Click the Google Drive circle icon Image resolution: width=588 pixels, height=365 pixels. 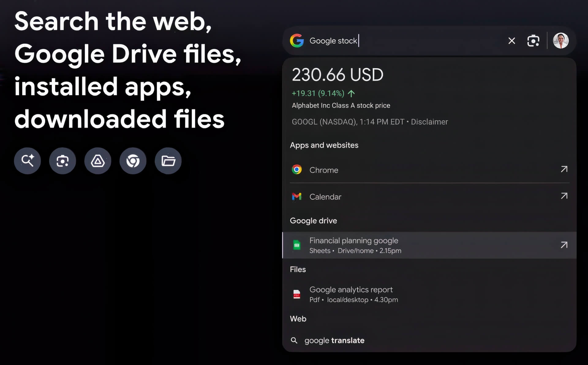tap(98, 161)
